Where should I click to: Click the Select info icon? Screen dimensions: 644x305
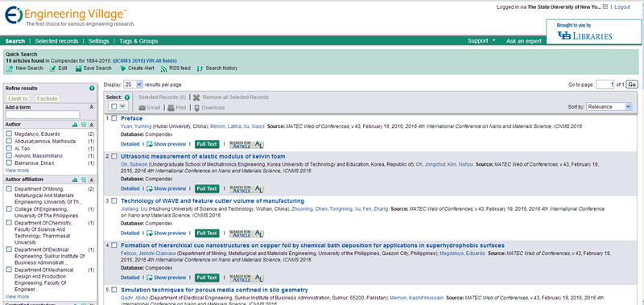pos(126,97)
